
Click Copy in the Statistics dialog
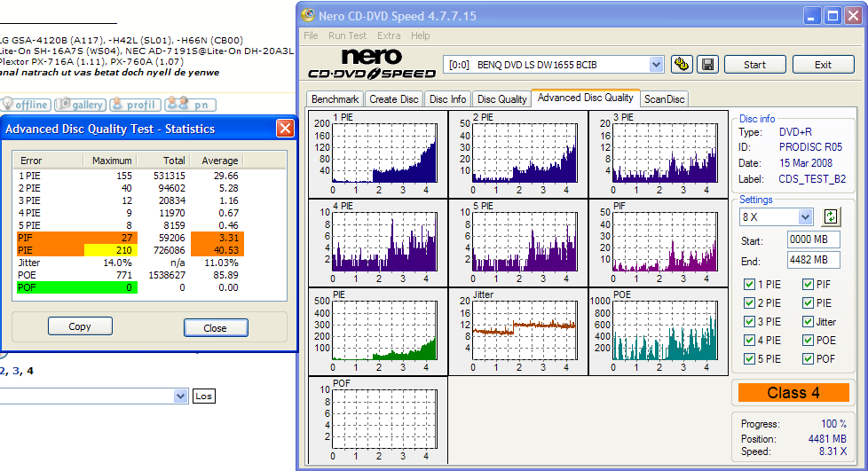tap(80, 326)
